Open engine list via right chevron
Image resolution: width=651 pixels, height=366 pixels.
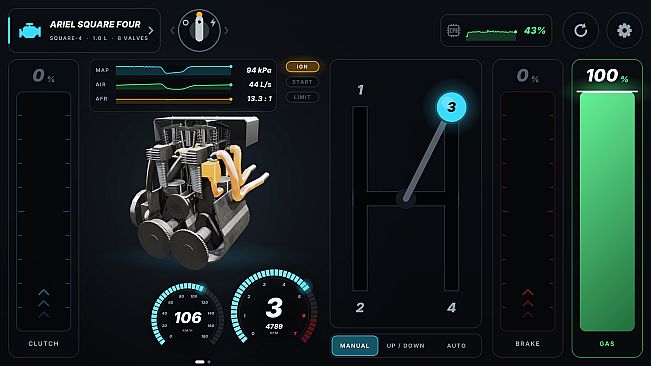[151, 31]
